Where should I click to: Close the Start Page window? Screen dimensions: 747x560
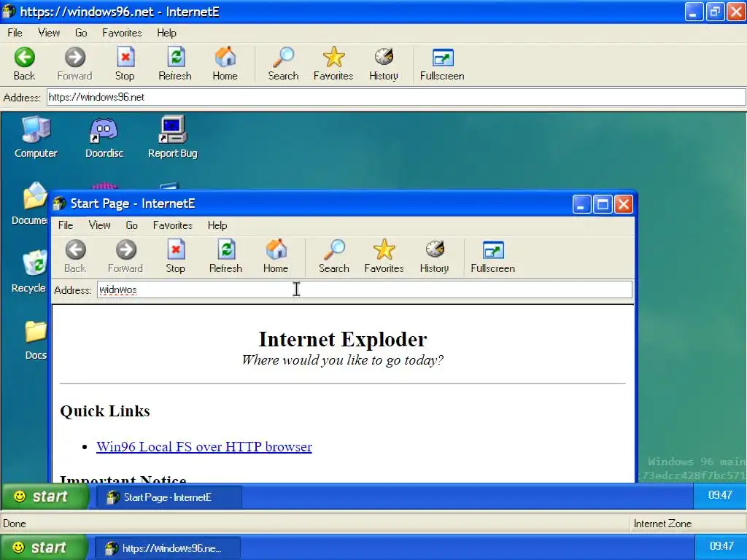(624, 204)
